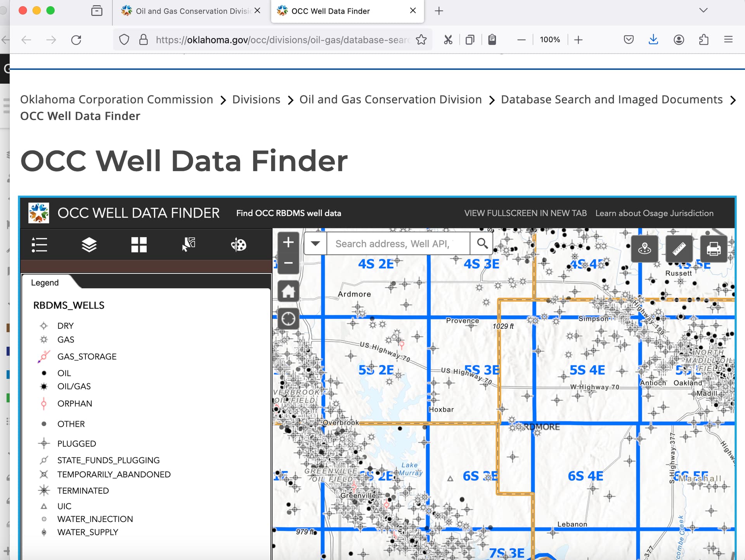Open the extensions puzzle icon
The width and height of the screenshot is (745, 560).
(x=703, y=40)
